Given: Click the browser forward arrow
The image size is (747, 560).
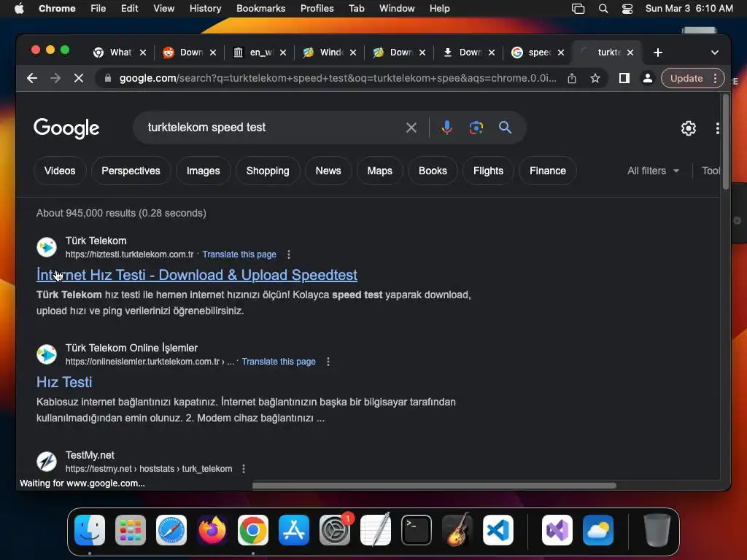Looking at the screenshot, I should click(55, 78).
